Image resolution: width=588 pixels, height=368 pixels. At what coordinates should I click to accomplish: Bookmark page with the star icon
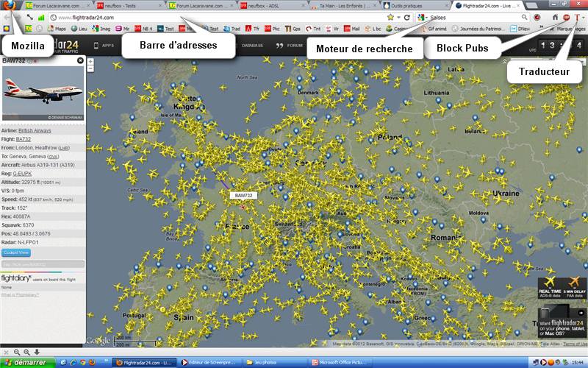click(x=390, y=17)
